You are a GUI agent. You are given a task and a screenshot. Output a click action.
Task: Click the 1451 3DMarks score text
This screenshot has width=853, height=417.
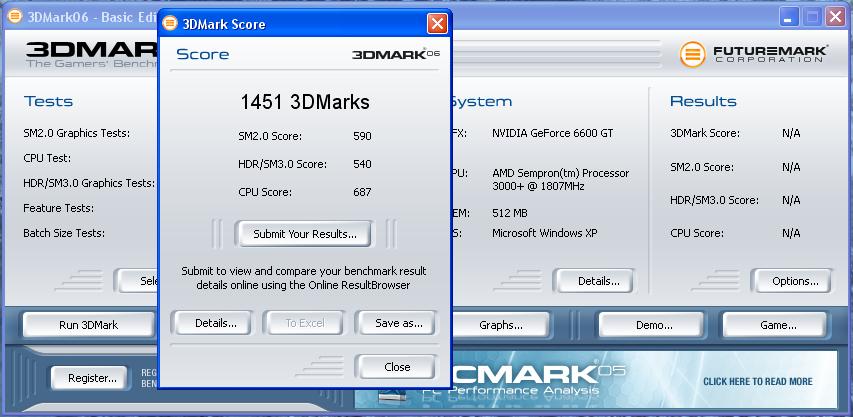coord(305,102)
